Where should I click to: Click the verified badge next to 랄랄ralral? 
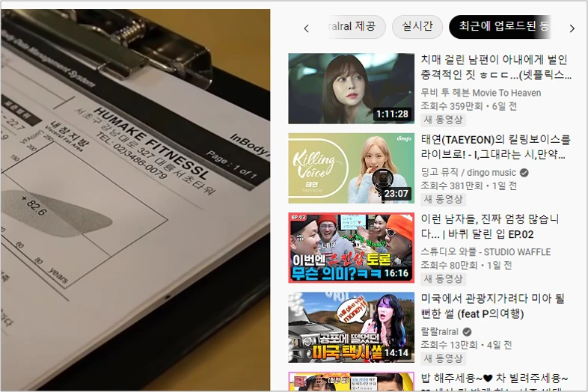click(x=467, y=331)
